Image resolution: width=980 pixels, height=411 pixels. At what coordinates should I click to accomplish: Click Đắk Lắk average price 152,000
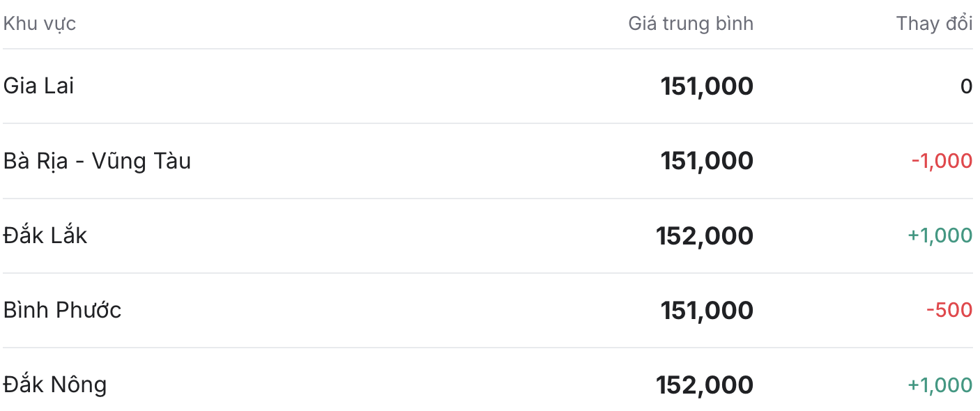(705, 235)
